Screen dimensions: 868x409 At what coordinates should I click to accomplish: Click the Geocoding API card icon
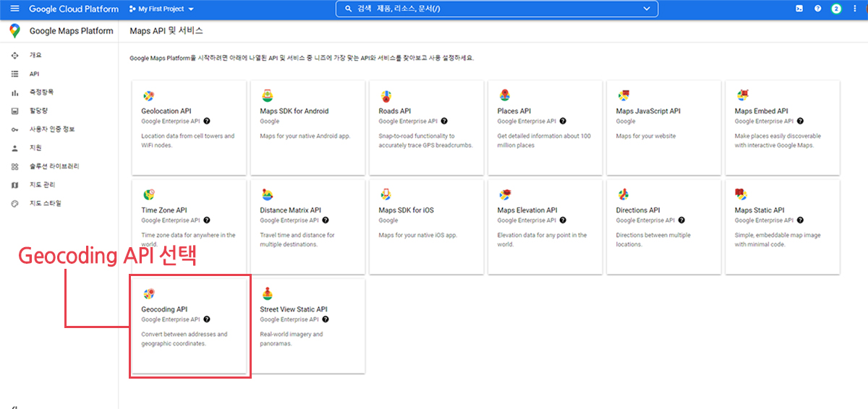click(x=148, y=293)
